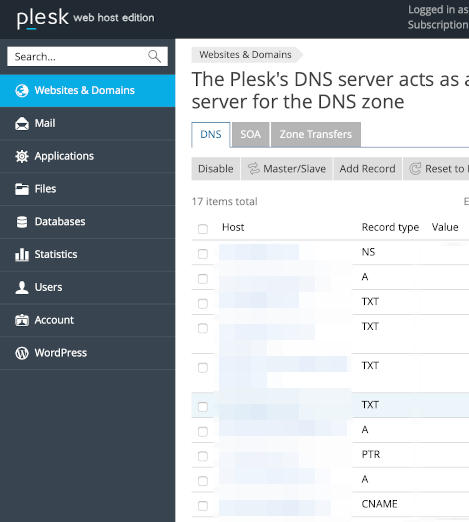Open Users in sidebar
The height and width of the screenshot is (522, 469).
[87, 287]
